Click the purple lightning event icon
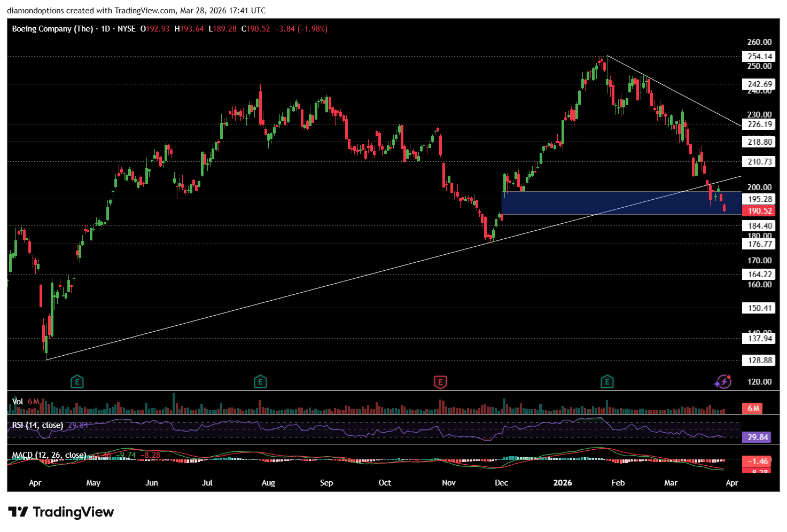 point(723,381)
